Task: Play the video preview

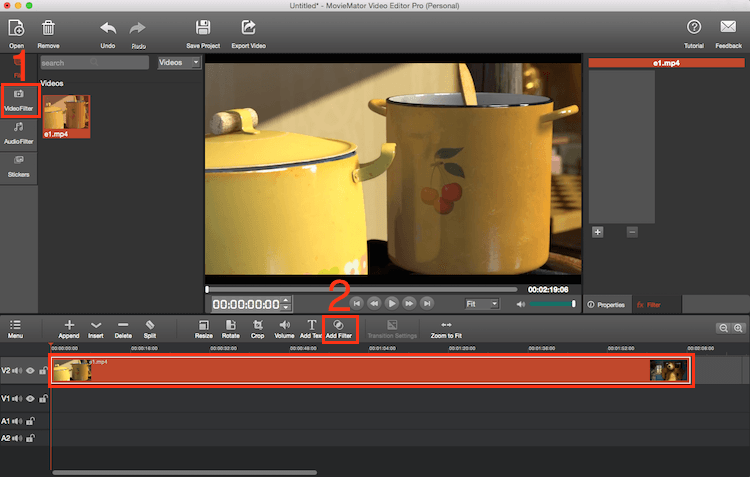Action: [x=392, y=303]
